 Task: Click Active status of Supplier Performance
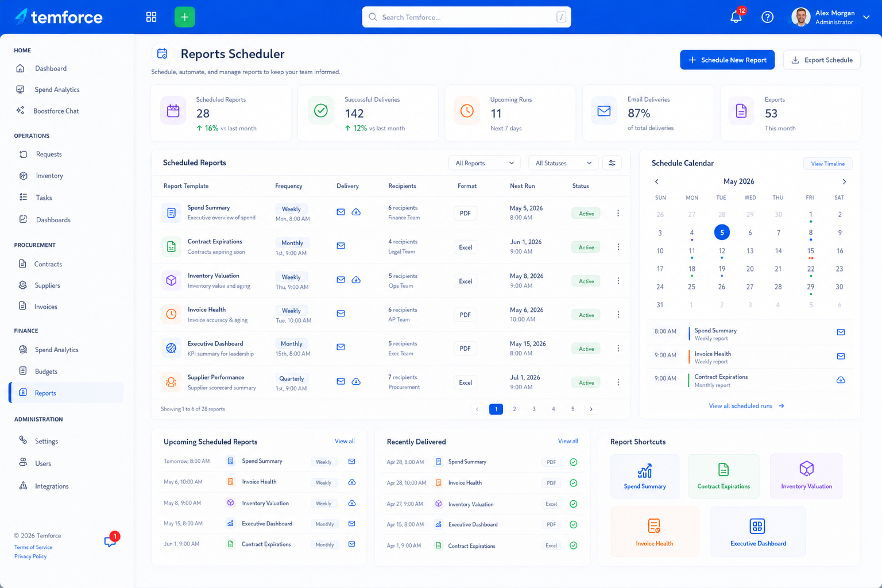pyautogui.click(x=586, y=382)
